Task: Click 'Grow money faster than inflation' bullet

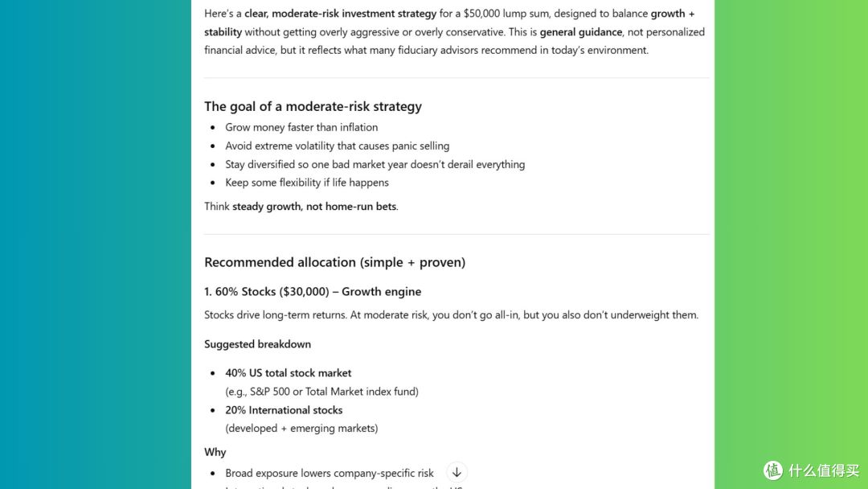Action: pyautogui.click(x=301, y=127)
